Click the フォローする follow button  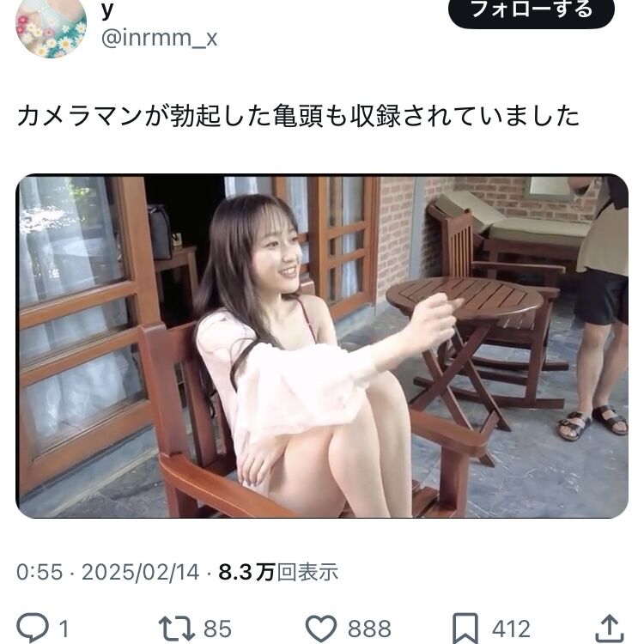coord(531,10)
